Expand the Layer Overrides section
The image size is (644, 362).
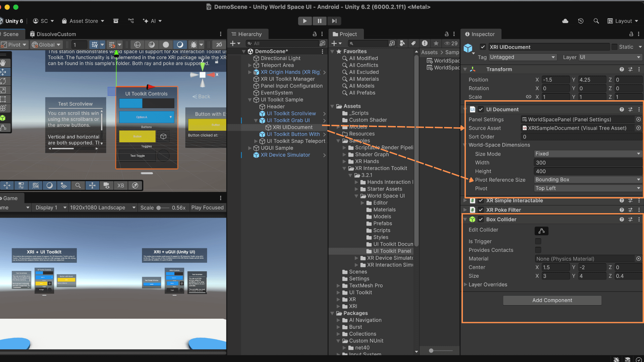coord(466,285)
